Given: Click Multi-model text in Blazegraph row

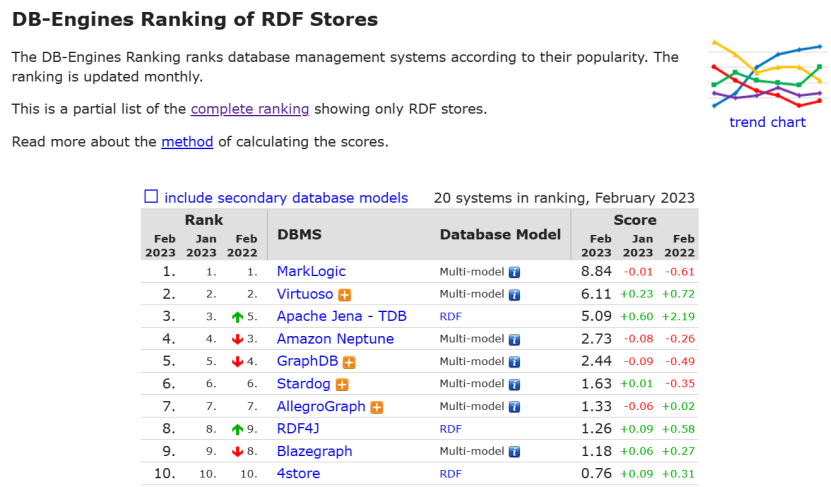Looking at the screenshot, I should pos(472,451).
